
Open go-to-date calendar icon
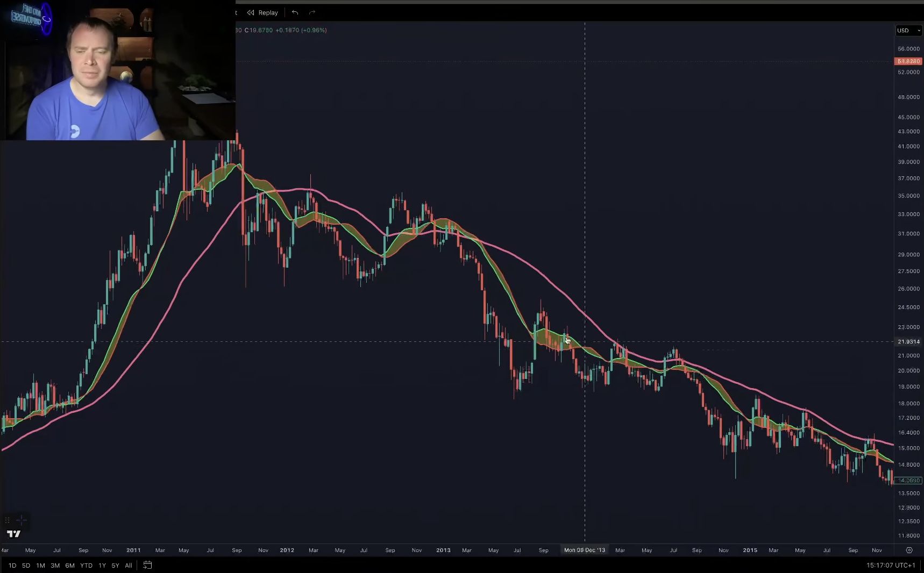coord(147,565)
